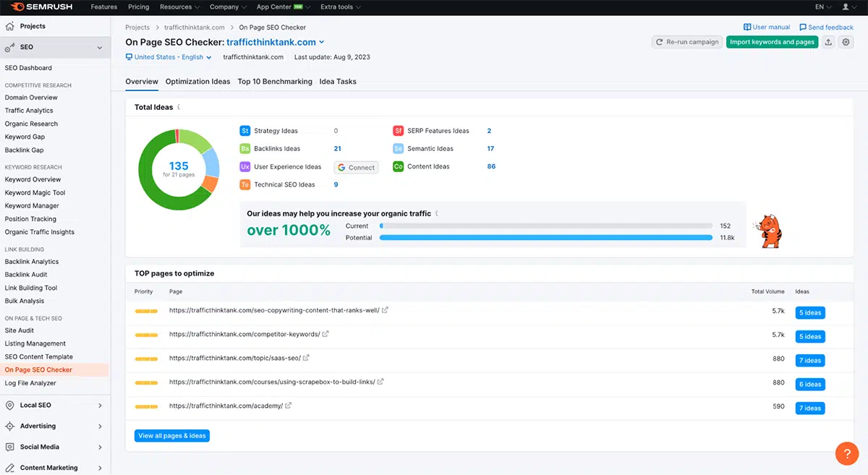Viewport: 868px width, 475px height.
Task: Expand the Advertising section
Action: (100, 427)
